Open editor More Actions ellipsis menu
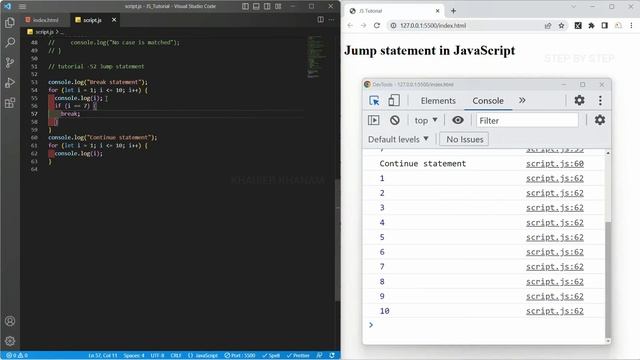The image size is (640, 360). (x=331, y=20)
